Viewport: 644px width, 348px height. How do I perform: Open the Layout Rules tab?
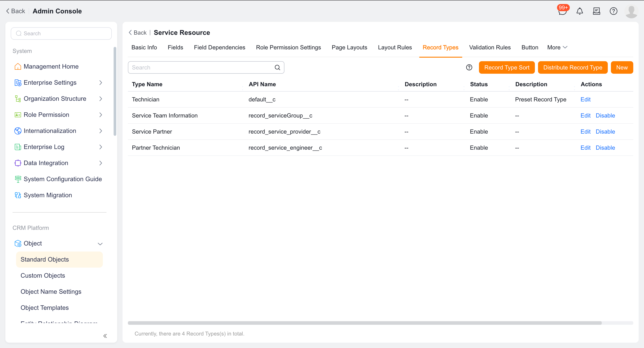pyautogui.click(x=395, y=47)
